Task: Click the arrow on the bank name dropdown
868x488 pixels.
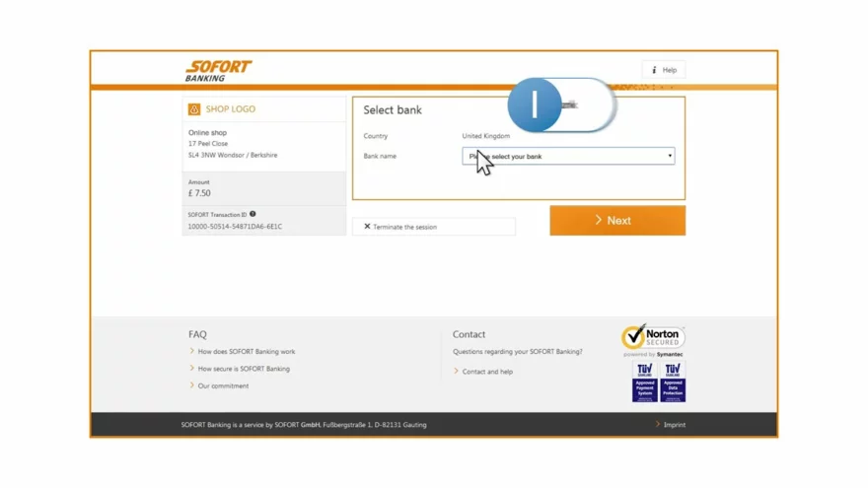Action: tap(670, 156)
